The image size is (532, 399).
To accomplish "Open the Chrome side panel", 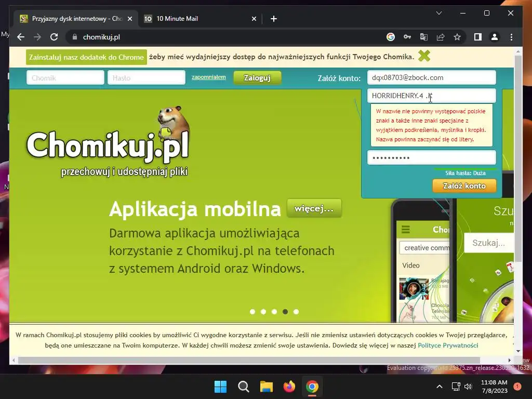I will 478,37.
